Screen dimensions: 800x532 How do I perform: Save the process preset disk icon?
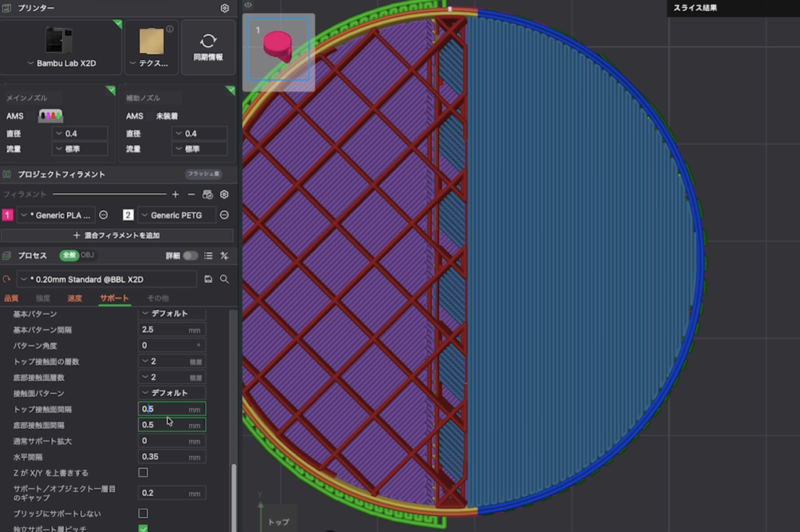click(208, 279)
